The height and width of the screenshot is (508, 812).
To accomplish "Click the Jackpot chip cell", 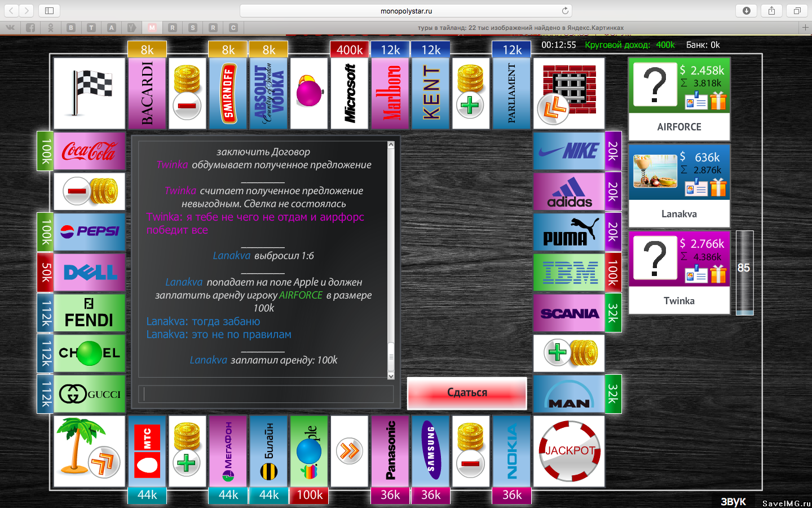I will pyautogui.click(x=570, y=452).
